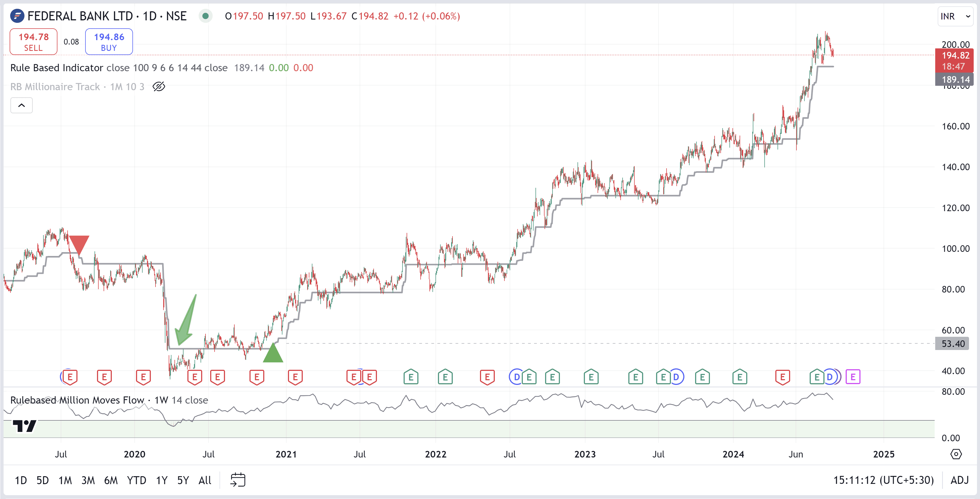Click the 100.00 price axis label

pos(955,249)
